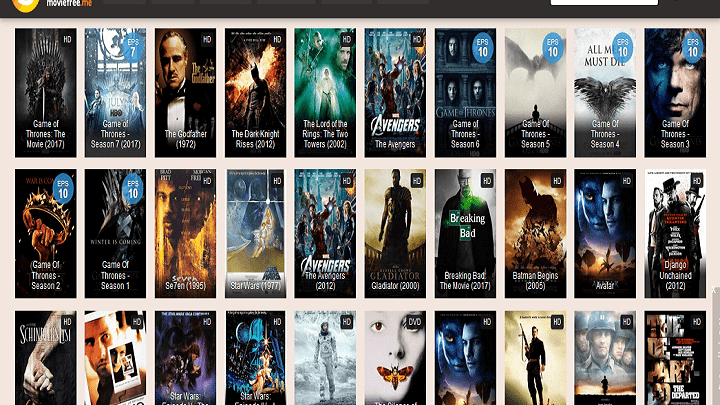This screenshot has width=720, height=405.
Task: Open The Departed poster
Action: click(x=675, y=358)
